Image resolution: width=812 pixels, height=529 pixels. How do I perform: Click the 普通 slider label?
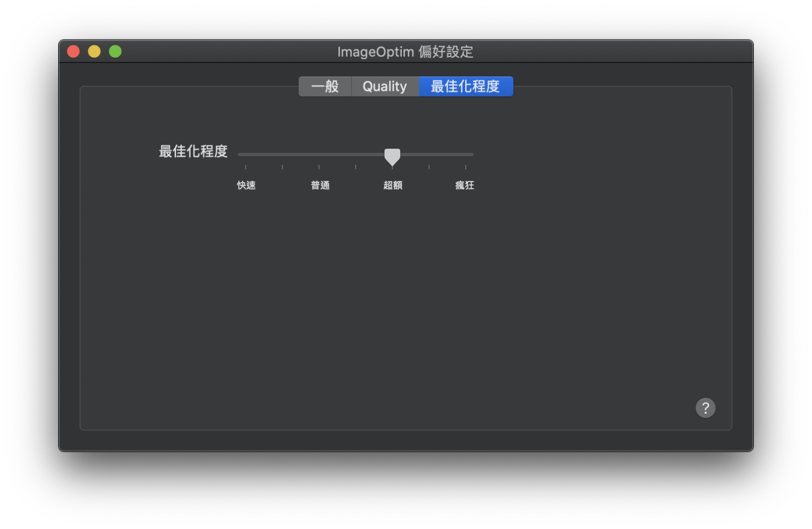click(320, 185)
